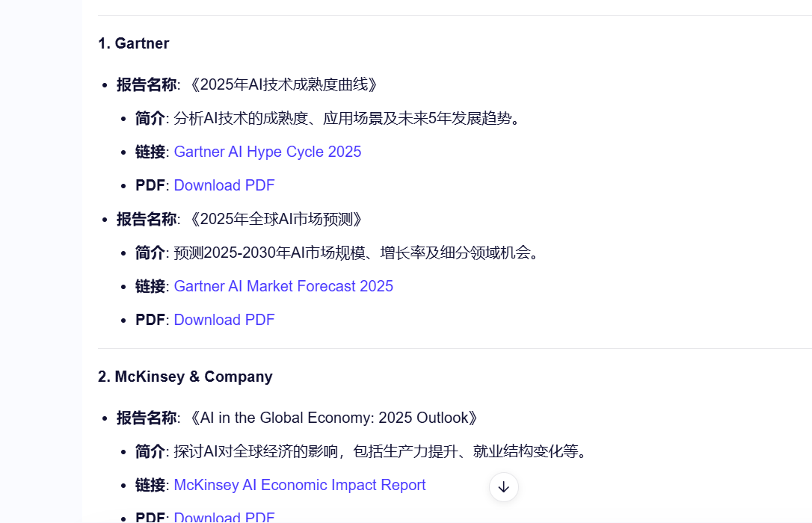
Task: Click the summary about AI技术的成熟度 and 应用场景
Action: [x=346, y=118]
